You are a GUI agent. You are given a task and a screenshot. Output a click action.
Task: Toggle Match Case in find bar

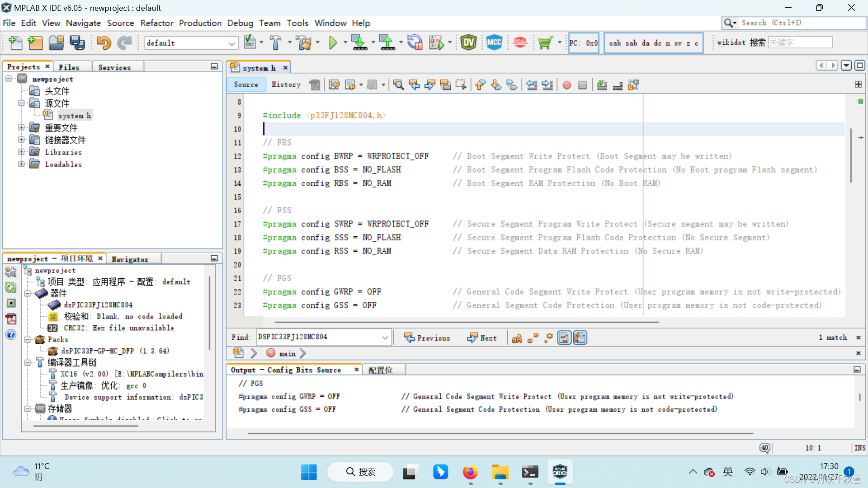click(x=517, y=338)
